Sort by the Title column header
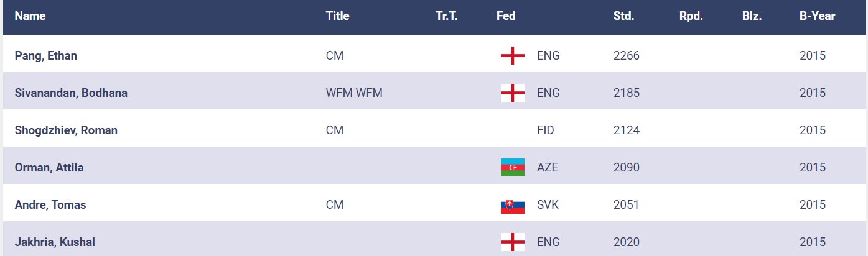 coord(337,16)
